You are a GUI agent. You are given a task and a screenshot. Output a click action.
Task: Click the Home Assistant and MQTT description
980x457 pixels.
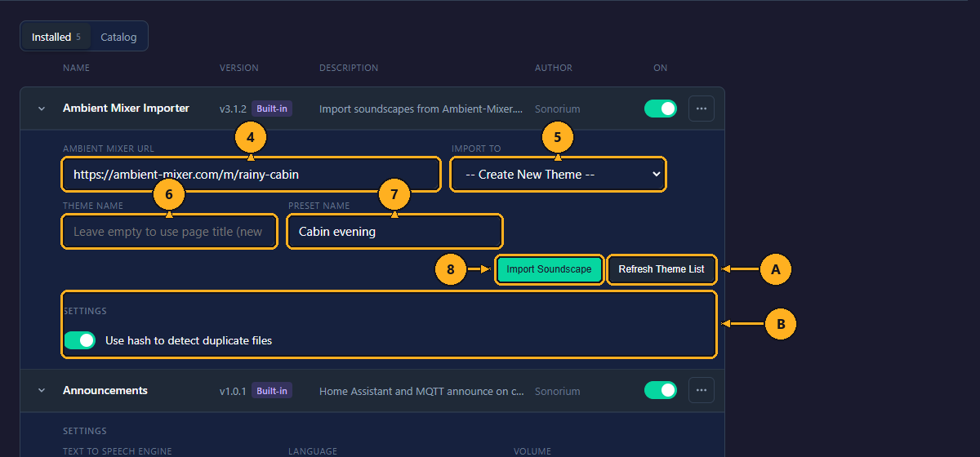422,391
